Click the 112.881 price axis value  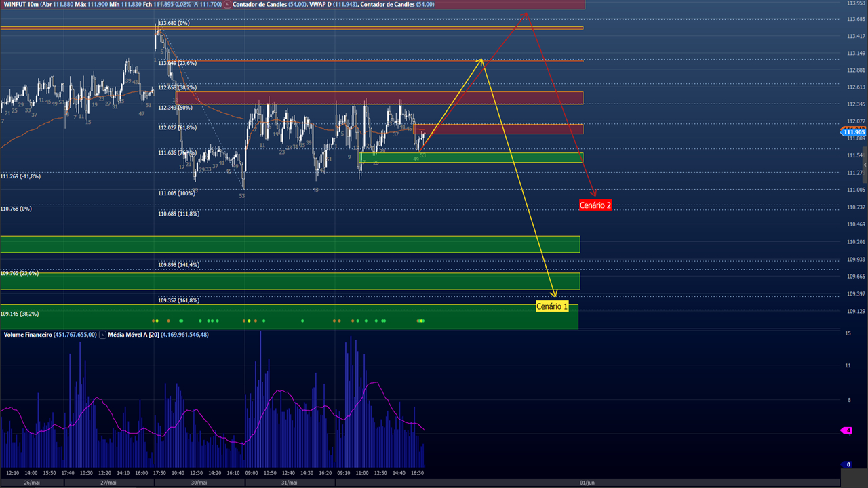(x=856, y=70)
